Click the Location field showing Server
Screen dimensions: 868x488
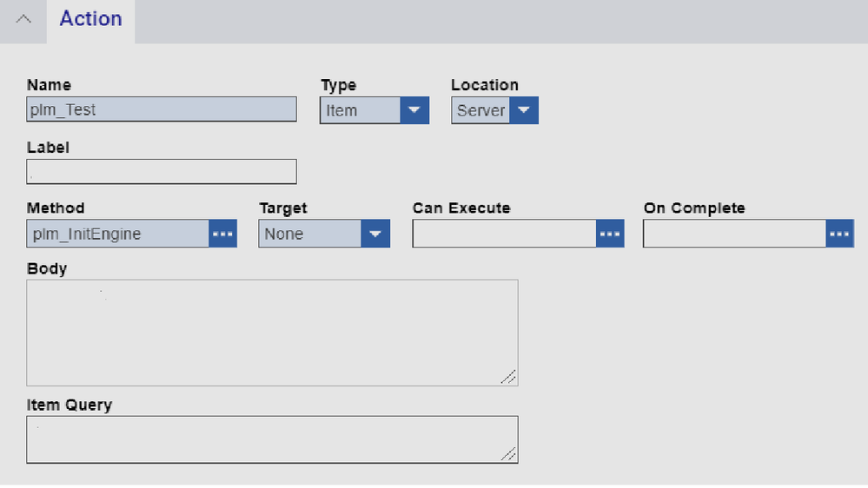pos(480,110)
